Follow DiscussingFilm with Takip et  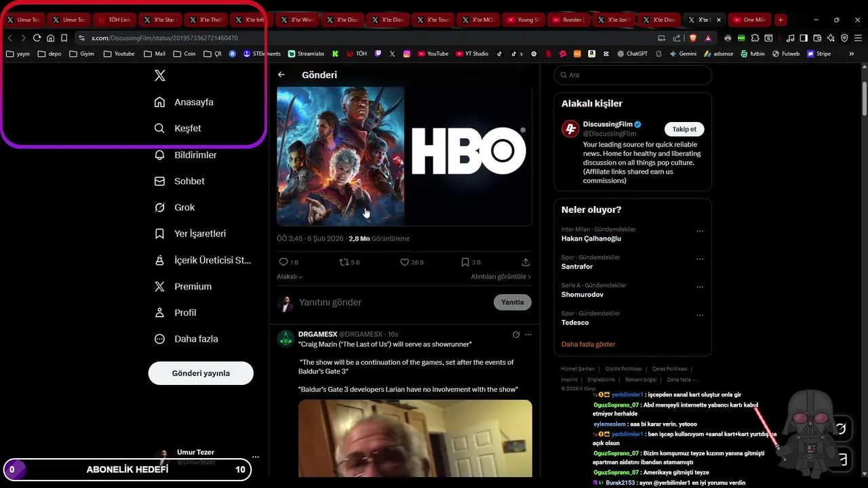(684, 129)
